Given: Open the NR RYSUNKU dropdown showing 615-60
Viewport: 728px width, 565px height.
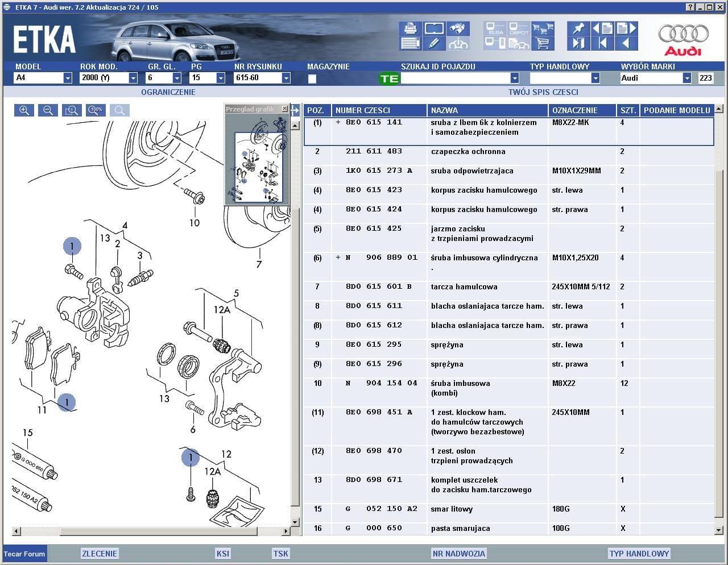Looking at the screenshot, I should coord(286,78).
